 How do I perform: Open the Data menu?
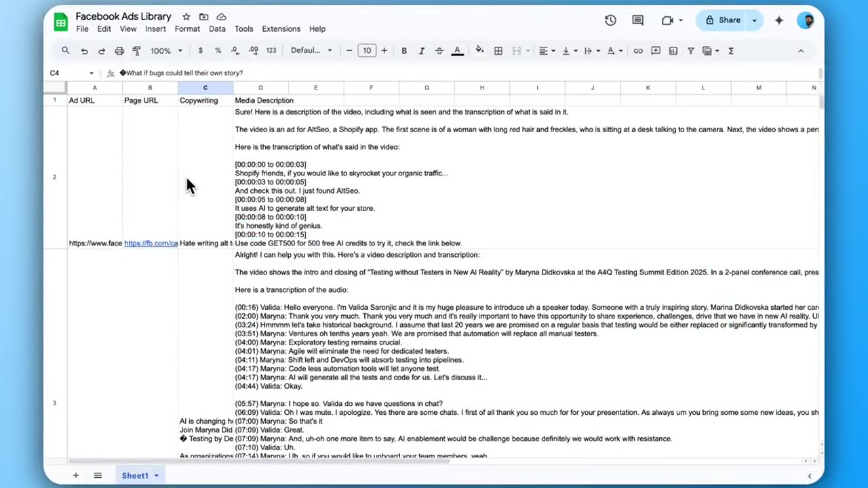[217, 29]
